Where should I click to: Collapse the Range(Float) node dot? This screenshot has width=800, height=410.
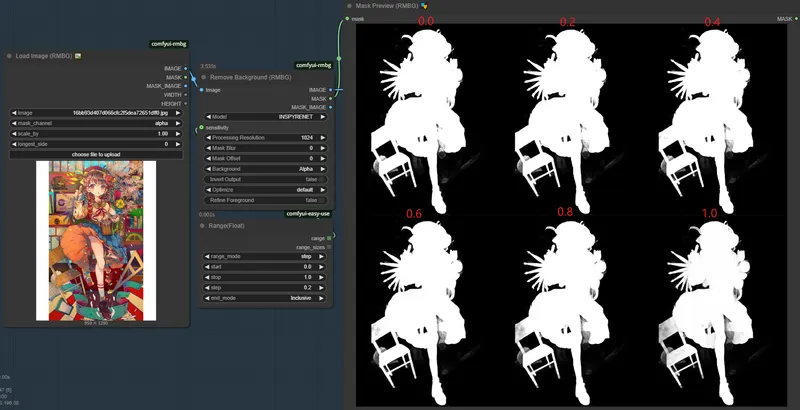click(x=204, y=225)
